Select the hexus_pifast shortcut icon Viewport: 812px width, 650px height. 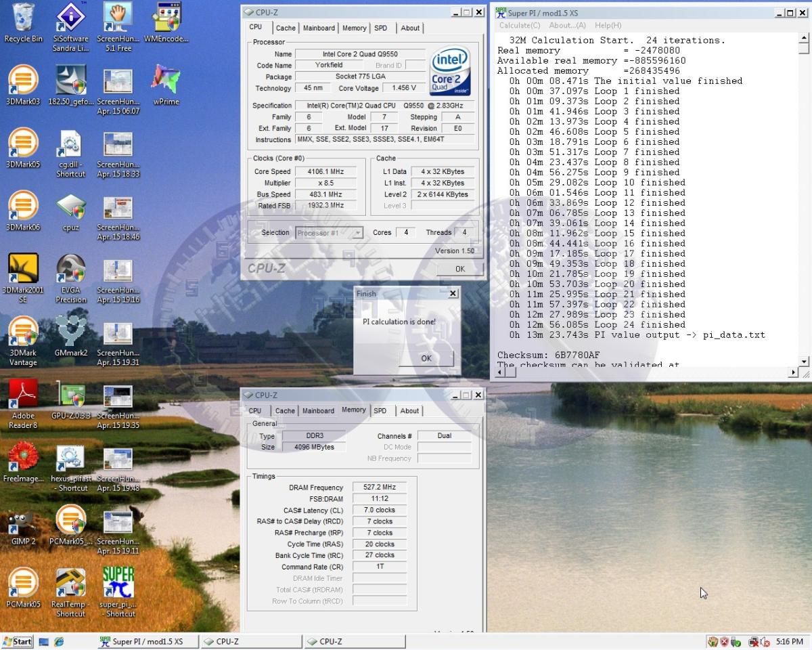coord(70,468)
